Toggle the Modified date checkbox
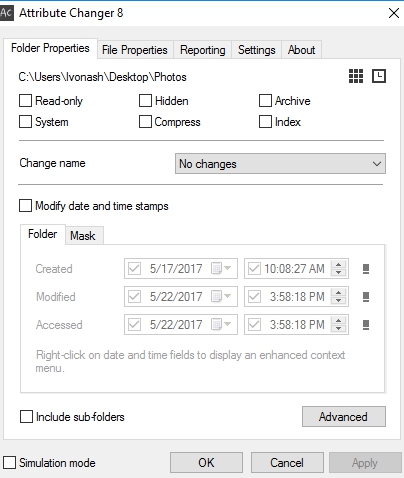The image size is (404, 478). pos(134,296)
